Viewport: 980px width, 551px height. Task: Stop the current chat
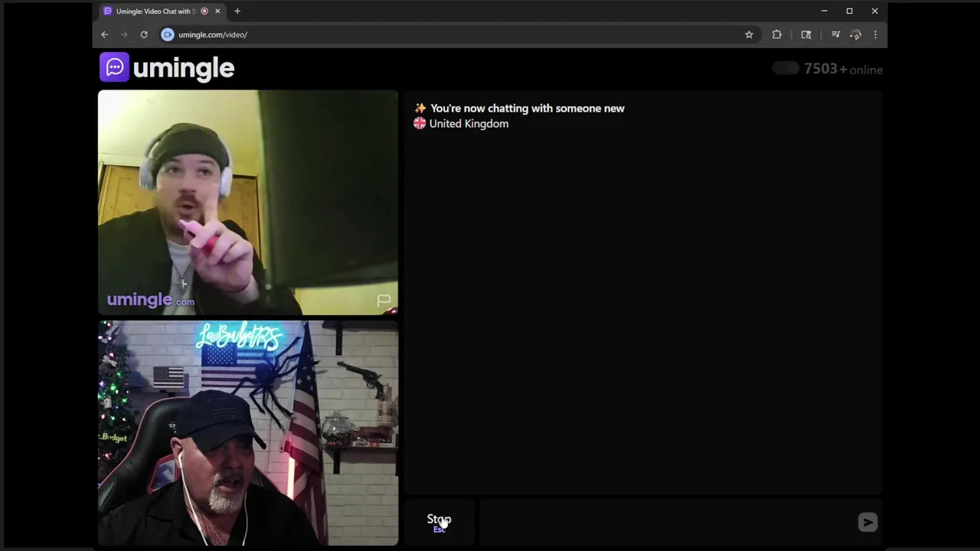point(439,523)
